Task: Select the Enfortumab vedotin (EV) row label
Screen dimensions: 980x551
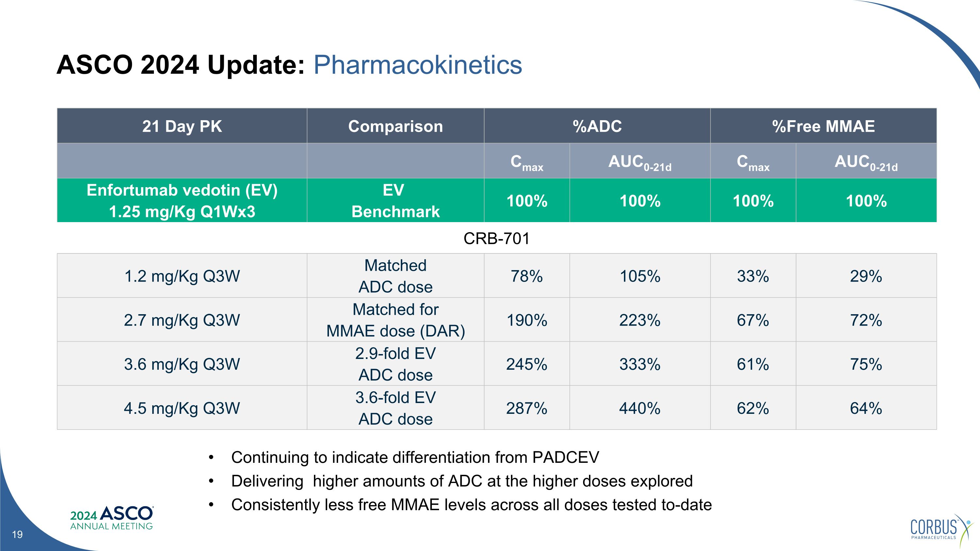Action: click(182, 201)
